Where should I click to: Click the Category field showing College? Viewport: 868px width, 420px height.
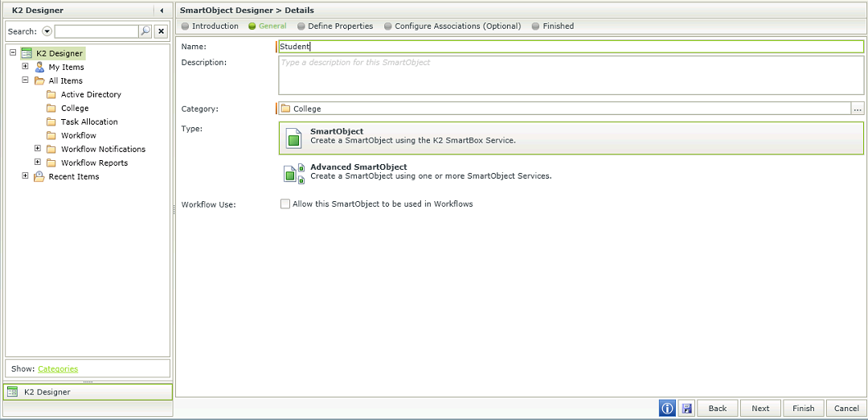(563, 109)
